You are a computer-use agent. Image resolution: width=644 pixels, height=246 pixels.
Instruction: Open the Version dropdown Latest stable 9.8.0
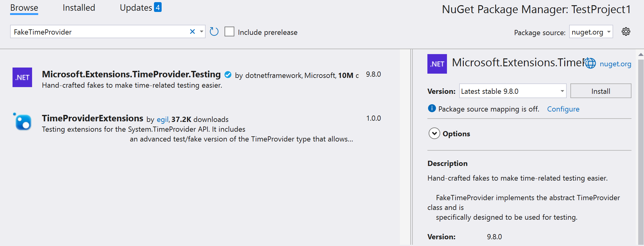[513, 91]
